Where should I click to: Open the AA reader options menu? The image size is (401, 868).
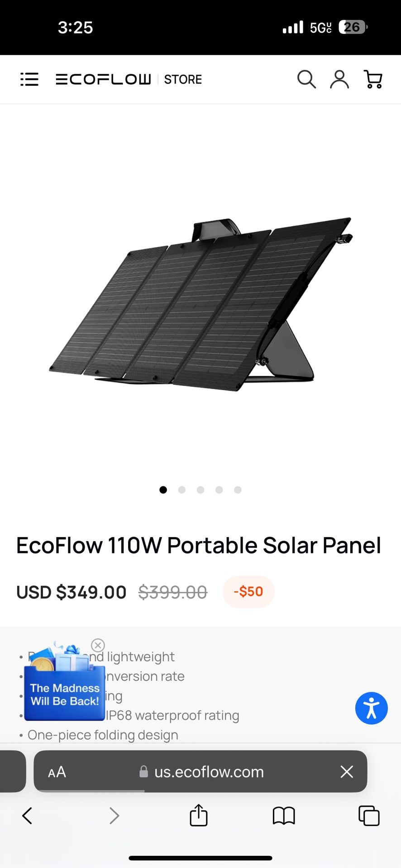[x=57, y=772]
